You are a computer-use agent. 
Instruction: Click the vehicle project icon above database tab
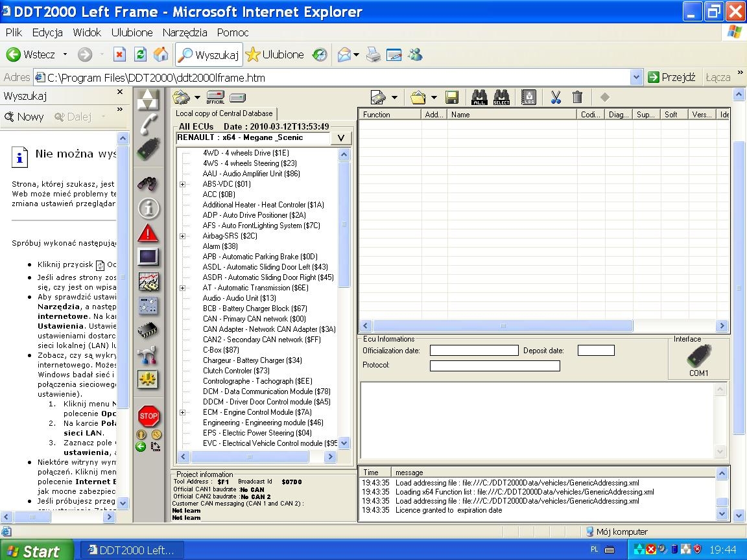coord(182,97)
